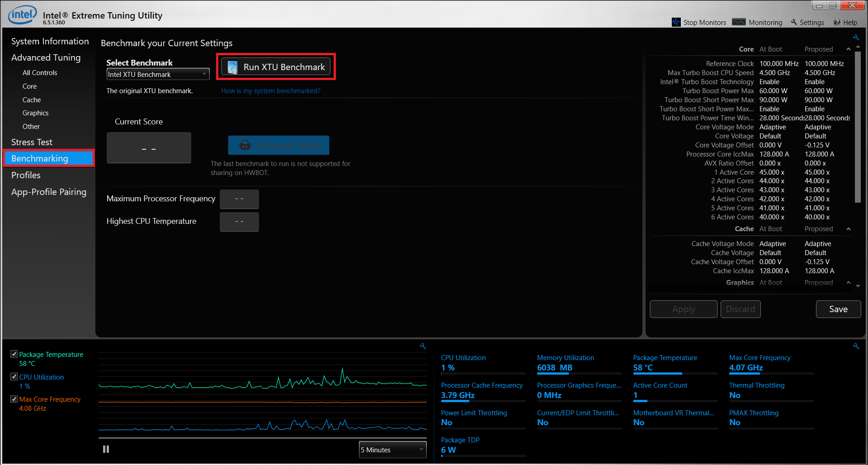Click the settings list vertical scrollbar thumb
This screenshot has height=465, width=868.
[x=858, y=128]
